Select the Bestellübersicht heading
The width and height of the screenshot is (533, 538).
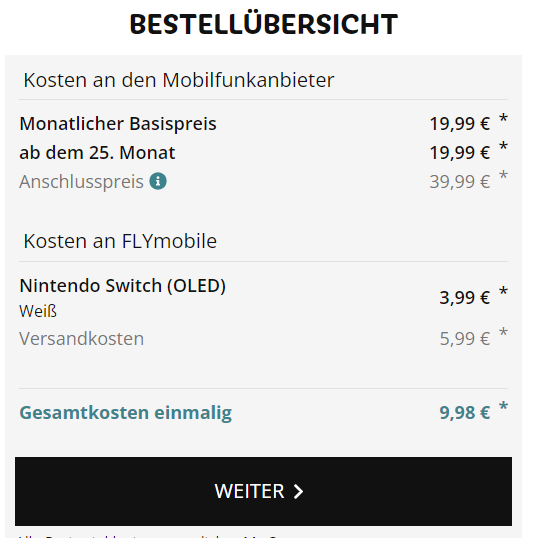(x=264, y=24)
